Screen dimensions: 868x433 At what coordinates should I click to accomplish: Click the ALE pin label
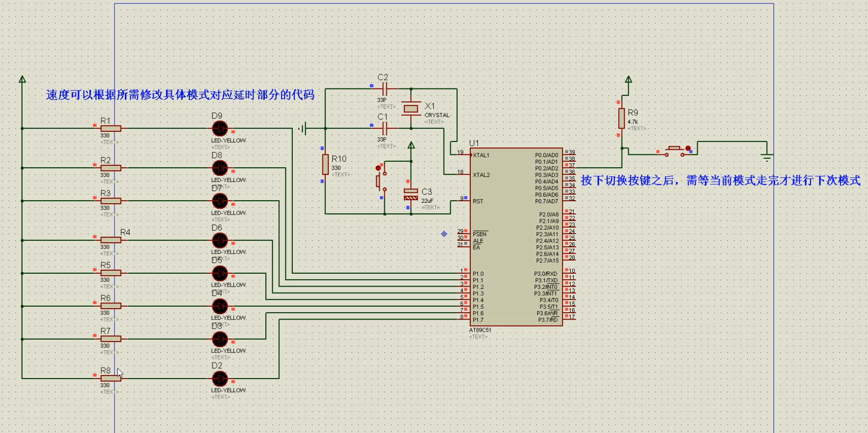[478, 241]
